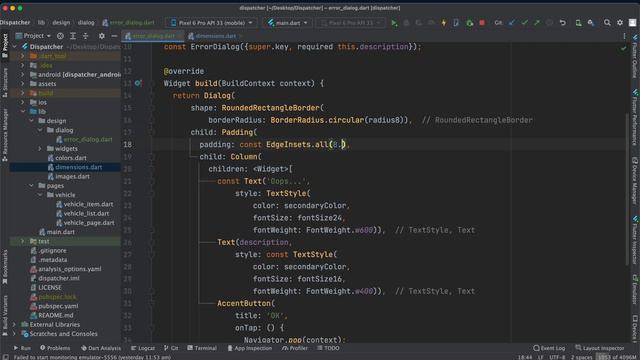Click the Git update project blue arrow
Image resolution: width=640 pixels, height=360 pixels.
pyautogui.click(x=512, y=23)
